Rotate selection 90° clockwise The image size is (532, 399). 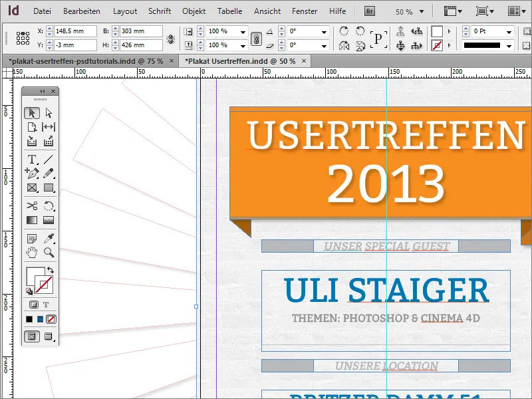click(344, 31)
